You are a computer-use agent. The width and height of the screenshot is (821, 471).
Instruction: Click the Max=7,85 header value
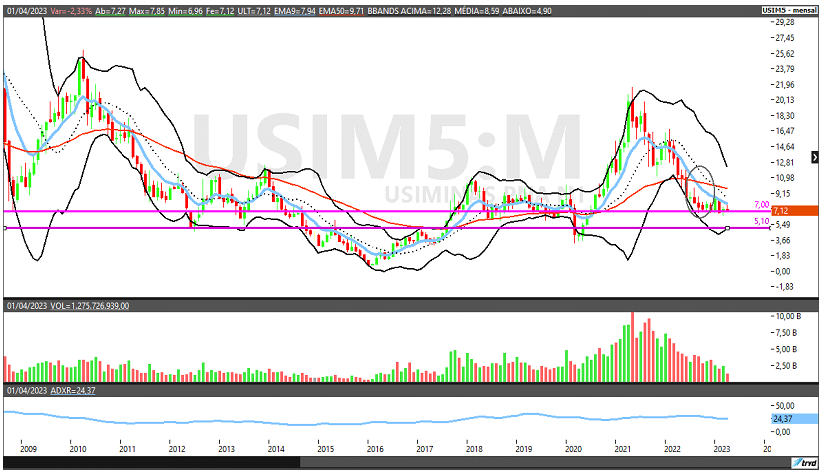coord(147,11)
